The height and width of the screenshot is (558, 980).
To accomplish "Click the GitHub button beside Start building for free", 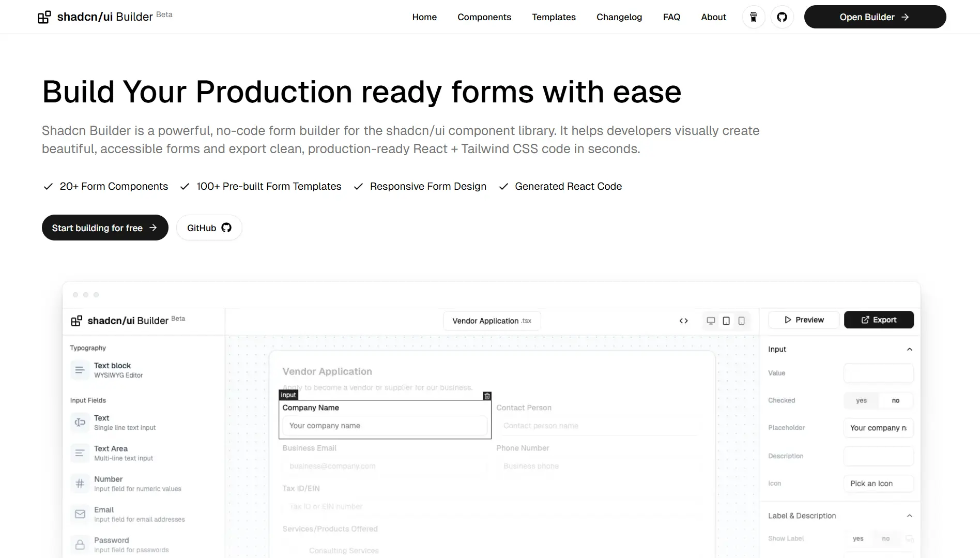I will [209, 228].
